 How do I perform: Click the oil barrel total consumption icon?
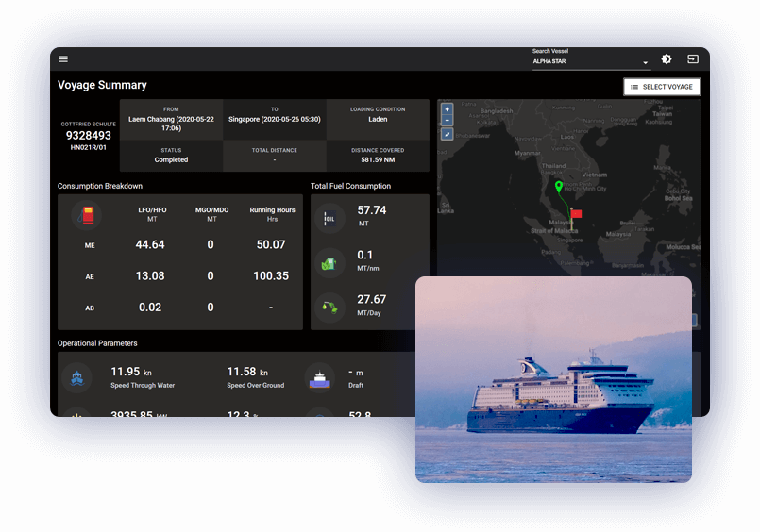329,218
